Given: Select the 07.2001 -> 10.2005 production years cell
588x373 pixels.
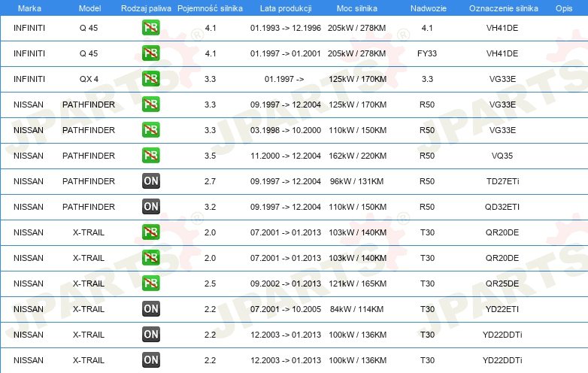Looking at the screenshot, I should pyautogui.click(x=286, y=309).
